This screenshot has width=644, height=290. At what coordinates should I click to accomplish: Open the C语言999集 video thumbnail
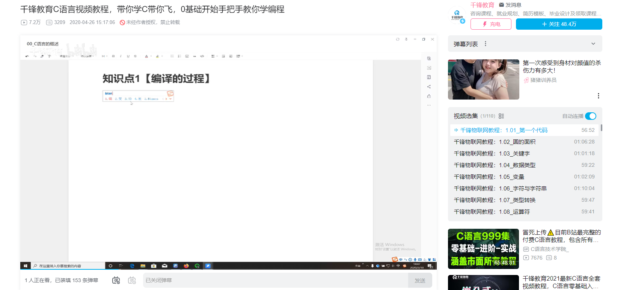click(x=483, y=249)
